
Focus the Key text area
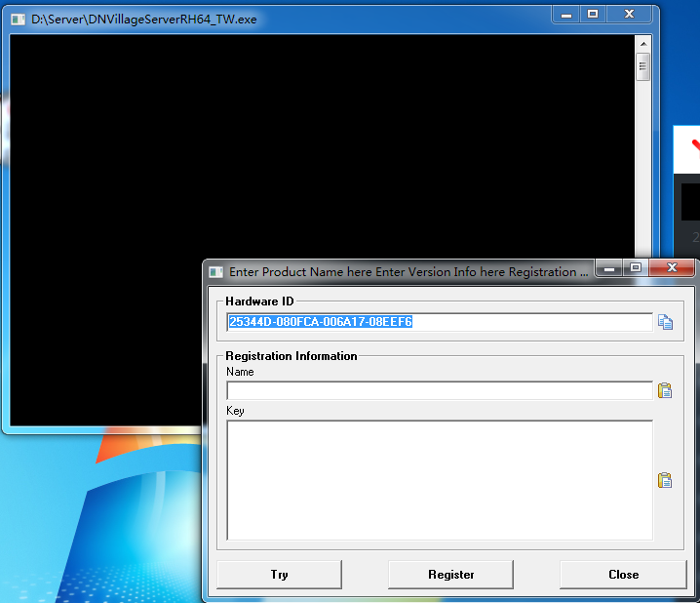point(440,481)
